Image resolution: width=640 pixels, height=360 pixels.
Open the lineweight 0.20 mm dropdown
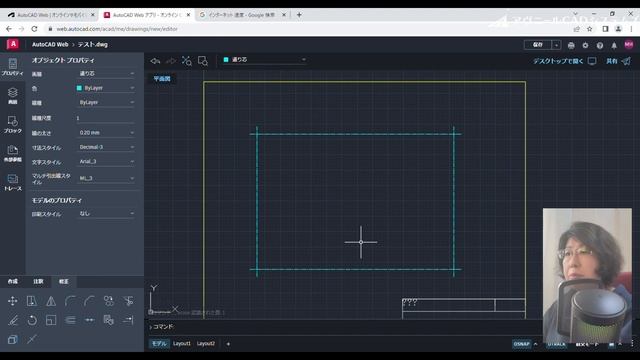point(106,133)
